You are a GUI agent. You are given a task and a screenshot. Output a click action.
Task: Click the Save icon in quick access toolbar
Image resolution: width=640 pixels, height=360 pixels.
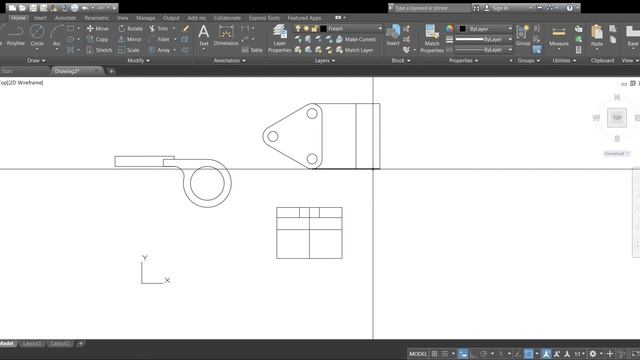coord(33,8)
